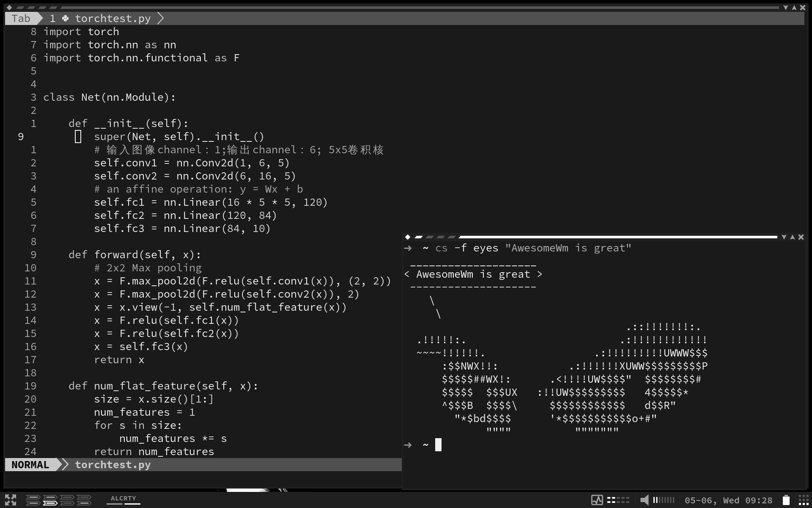Click the Tab label in the vim tabline
Image resolution: width=812 pixels, height=508 pixels.
click(21, 19)
